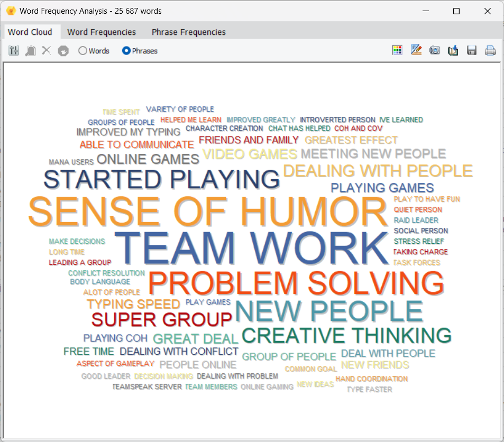
Task: Click the CREATIVE THINKING phrase
Action: pos(346,336)
